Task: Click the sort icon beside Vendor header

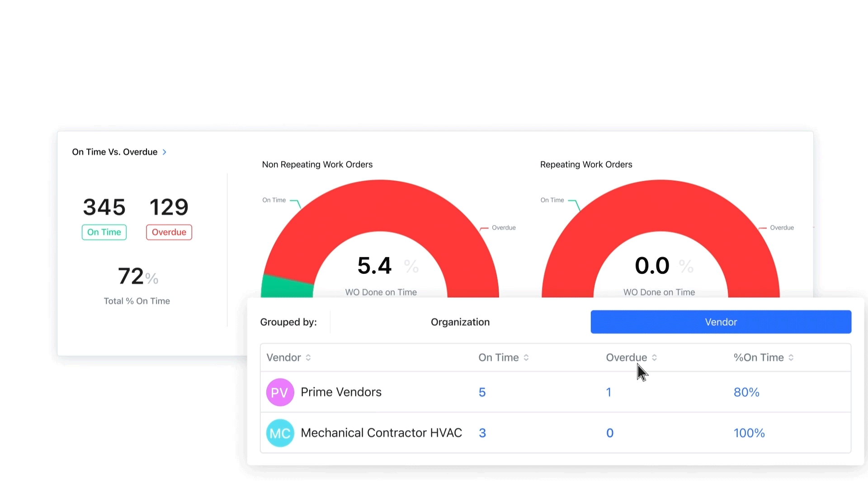Action: (x=308, y=357)
